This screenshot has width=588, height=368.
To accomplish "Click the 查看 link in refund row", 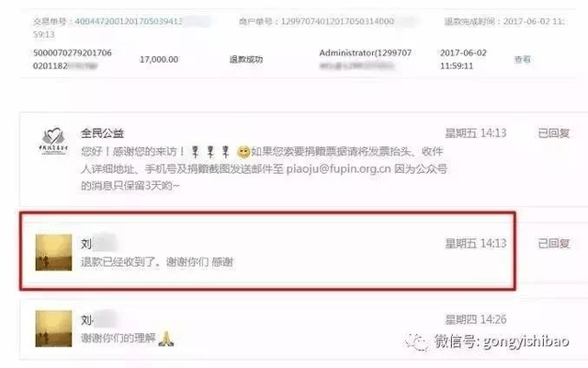I will click(522, 59).
